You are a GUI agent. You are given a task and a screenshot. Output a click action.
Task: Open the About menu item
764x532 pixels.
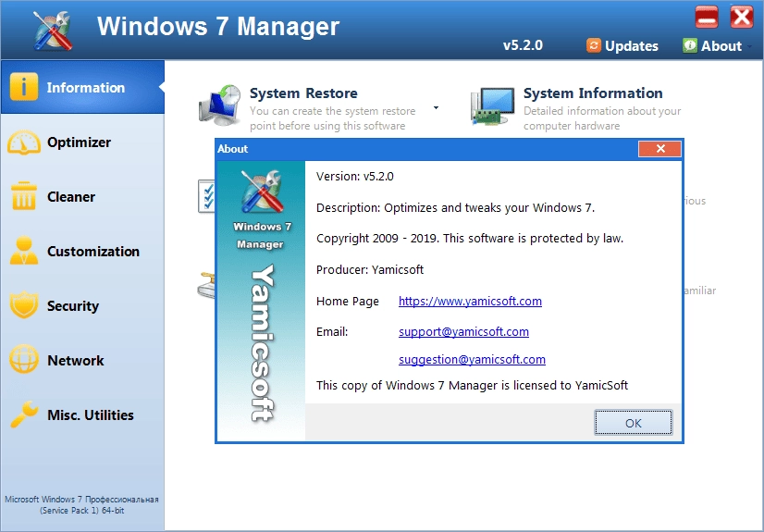712,45
